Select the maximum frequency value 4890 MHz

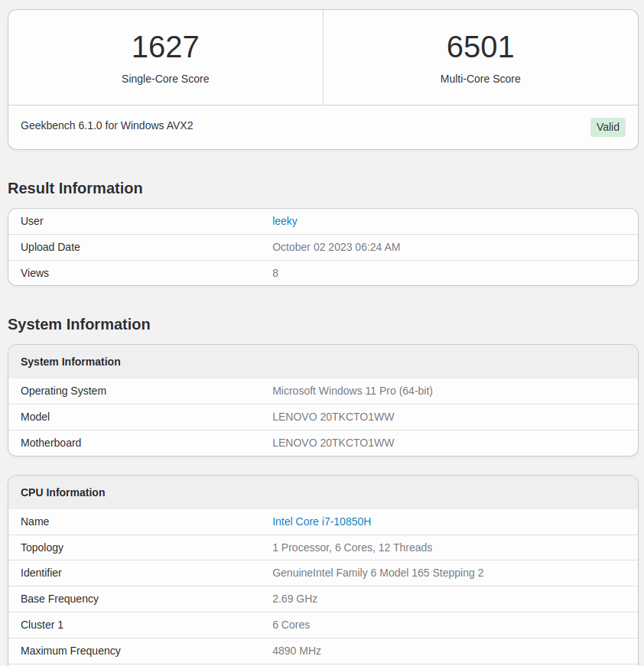(x=297, y=651)
